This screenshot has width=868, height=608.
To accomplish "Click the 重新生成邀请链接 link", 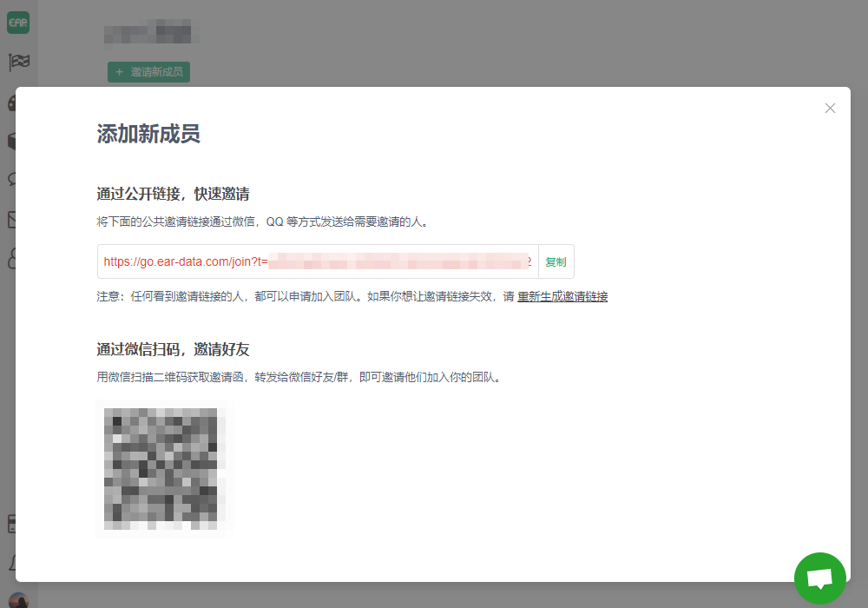I will (562, 296).
